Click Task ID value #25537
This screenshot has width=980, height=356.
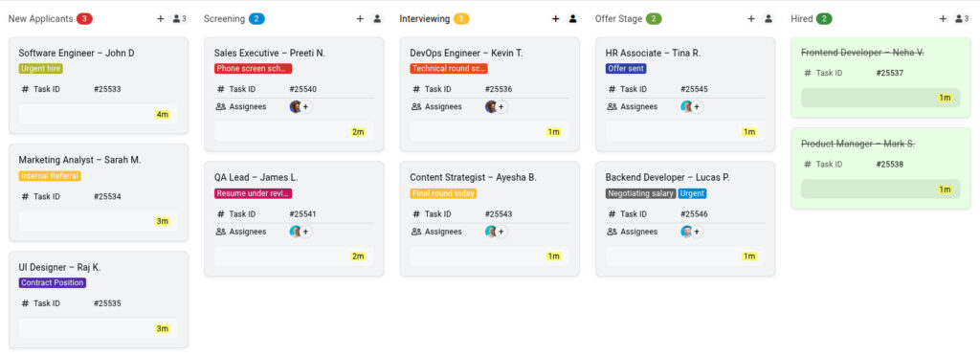(890, 73)
